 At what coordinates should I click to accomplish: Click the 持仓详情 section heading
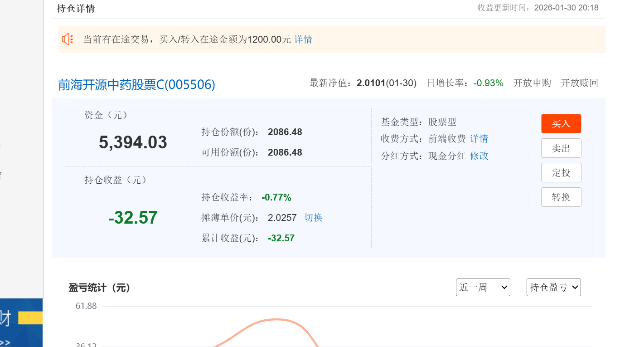pos(76,8)
